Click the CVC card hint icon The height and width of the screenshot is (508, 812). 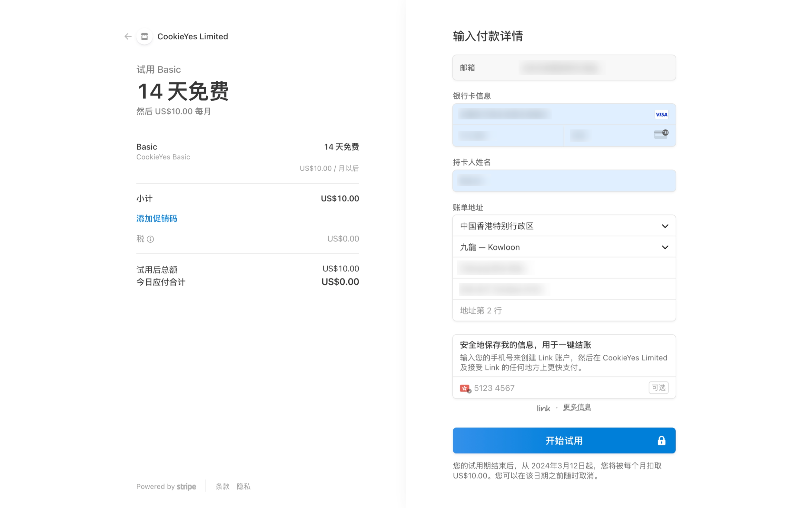coord(661,134)
